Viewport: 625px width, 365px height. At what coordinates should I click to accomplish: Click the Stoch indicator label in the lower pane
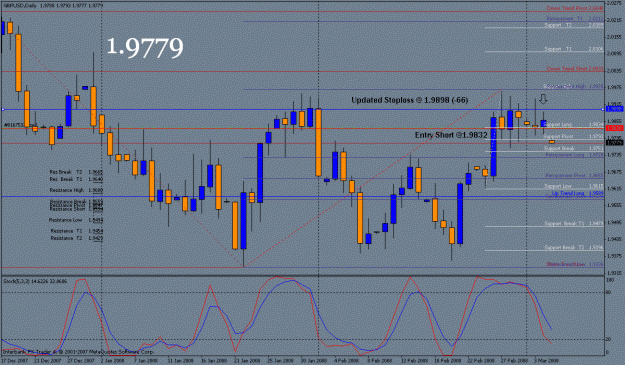(x=35, y=281)
